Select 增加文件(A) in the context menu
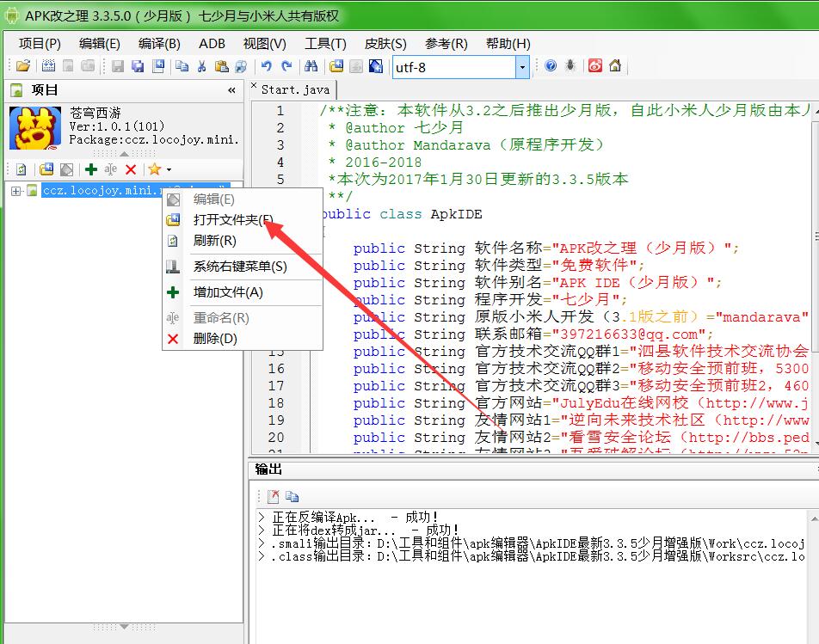The image size is (819, 644). (228, 292)
